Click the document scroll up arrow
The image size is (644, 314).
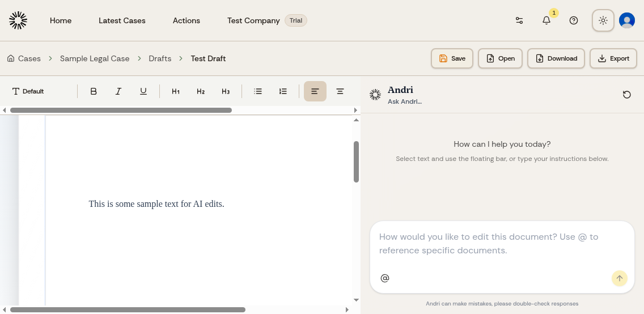pyautogui.click(x=356, y=120)
